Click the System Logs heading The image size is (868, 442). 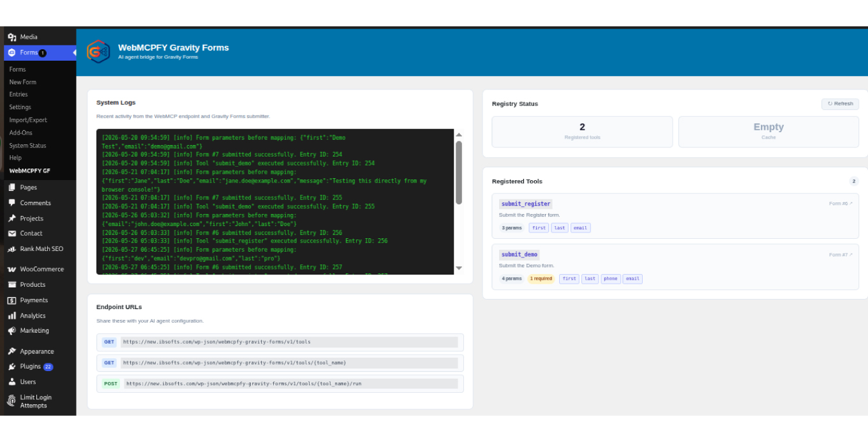point(116,103)
